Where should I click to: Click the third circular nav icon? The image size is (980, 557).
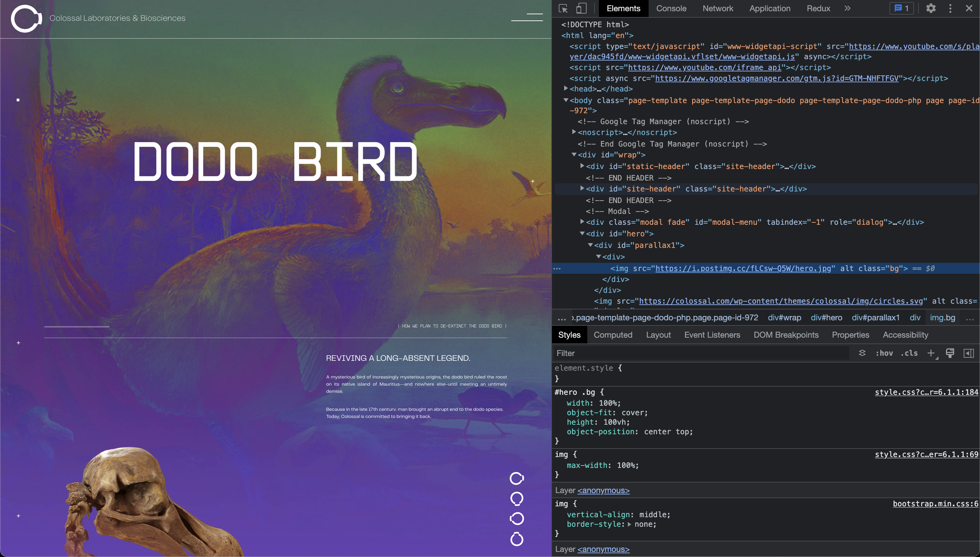(x=517, y=519)
